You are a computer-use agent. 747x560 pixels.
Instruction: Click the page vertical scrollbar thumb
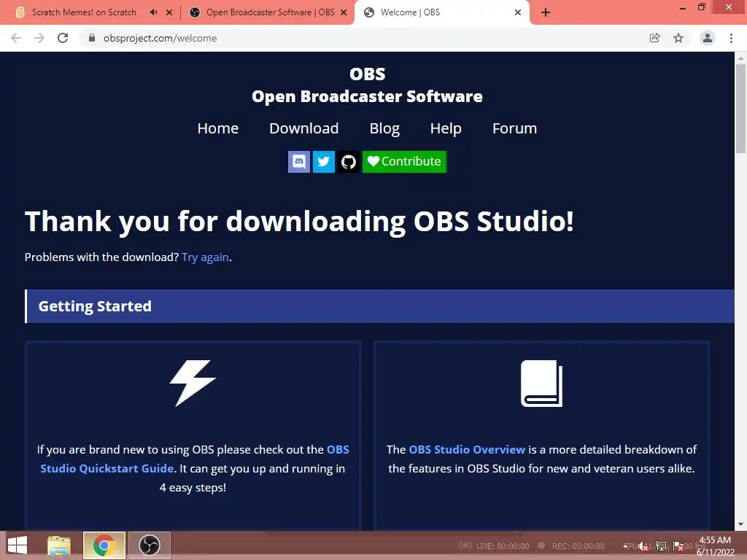(x=740, y=109)
